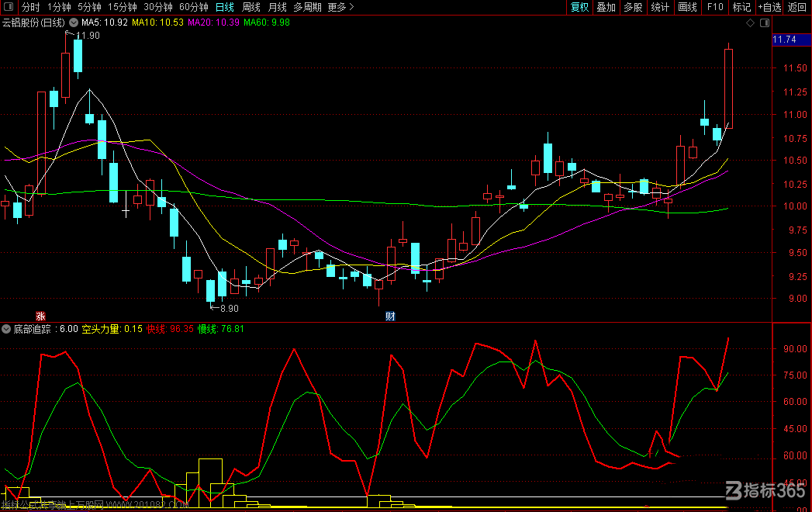Click the panel layout icon at top-left
812x512 pixels.
[x=9, y=7]
